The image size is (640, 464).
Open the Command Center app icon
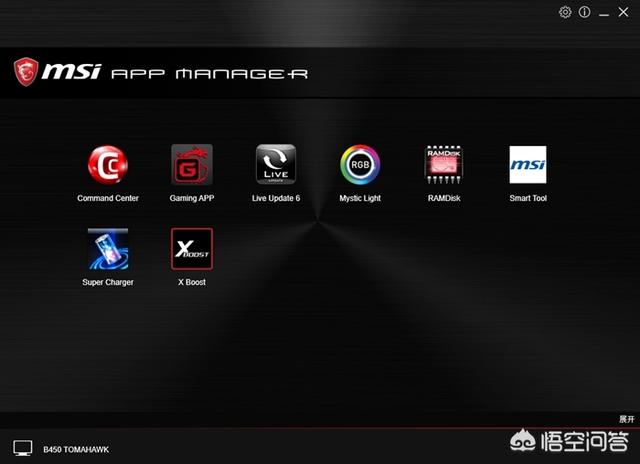pyautogui.click(x=108, y=165)
